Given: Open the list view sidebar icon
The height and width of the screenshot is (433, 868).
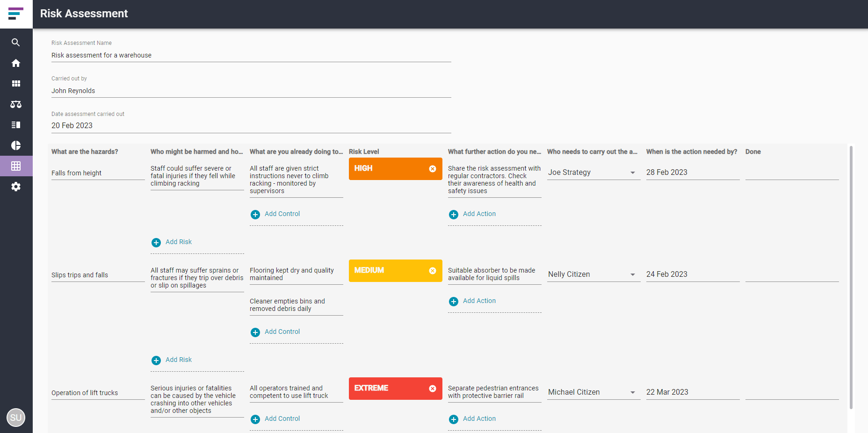Looking at the screenshot, I should coord(16,125).
